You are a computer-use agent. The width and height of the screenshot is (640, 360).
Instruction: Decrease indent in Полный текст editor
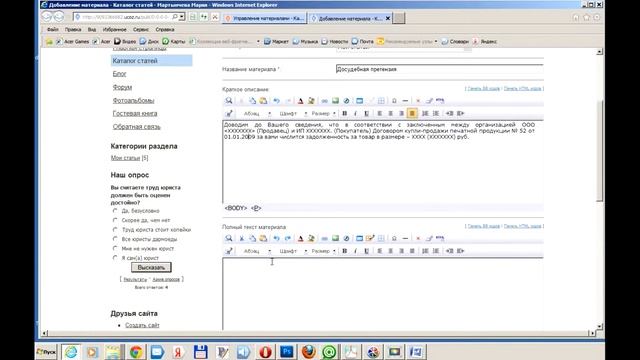click(449, 251)
